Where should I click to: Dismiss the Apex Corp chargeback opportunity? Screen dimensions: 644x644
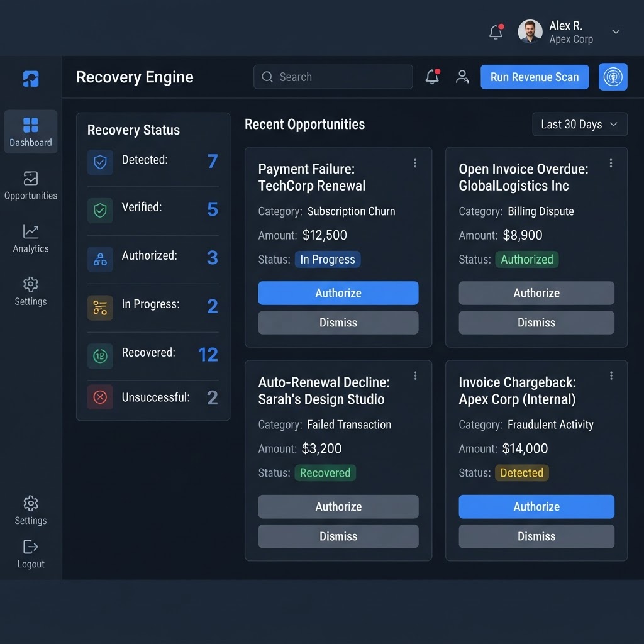coord(536,536)
